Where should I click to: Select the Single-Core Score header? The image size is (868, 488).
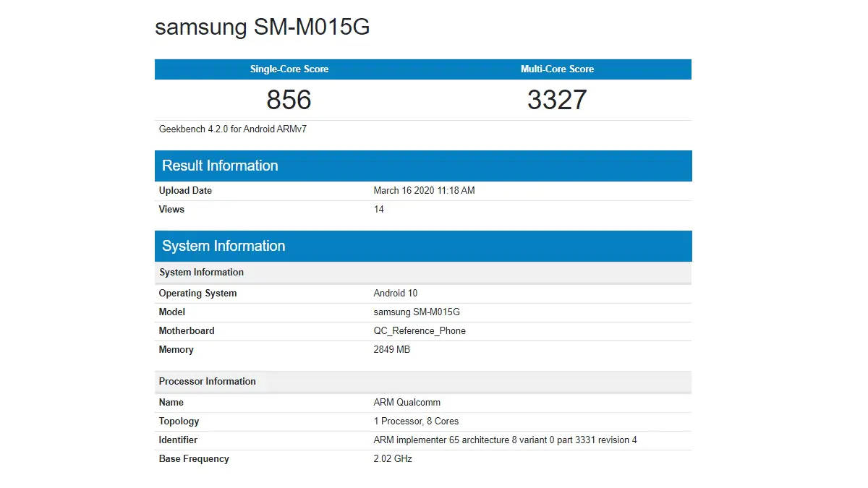pos(289,69)
